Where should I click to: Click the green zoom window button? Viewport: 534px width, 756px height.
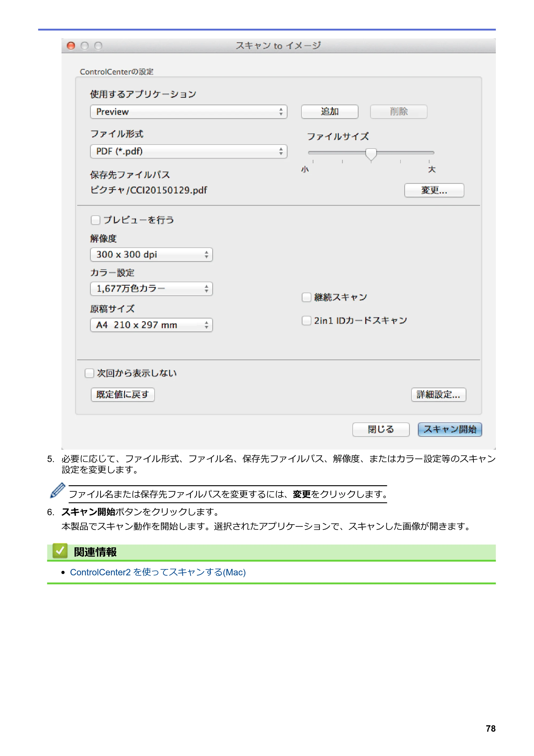point(98,46)
